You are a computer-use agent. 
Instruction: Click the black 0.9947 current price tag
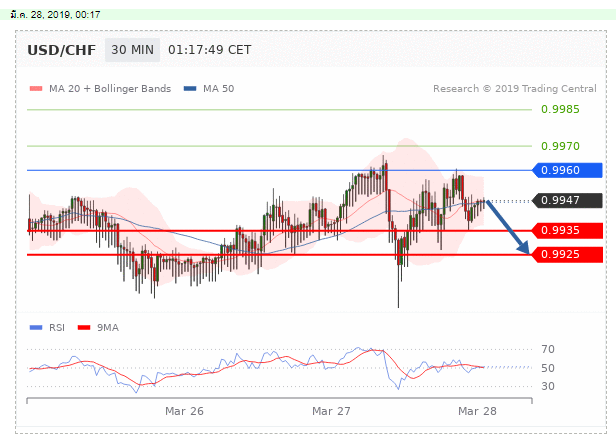click(567, 200)
